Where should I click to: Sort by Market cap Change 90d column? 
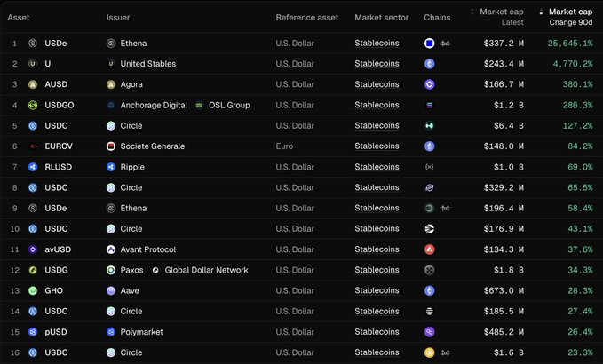(566, 17)
